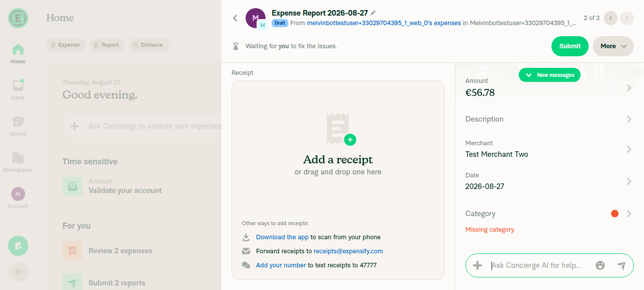Click the back arrow beside report avatar
644x290 pixels.
click(x=235, y=18)
